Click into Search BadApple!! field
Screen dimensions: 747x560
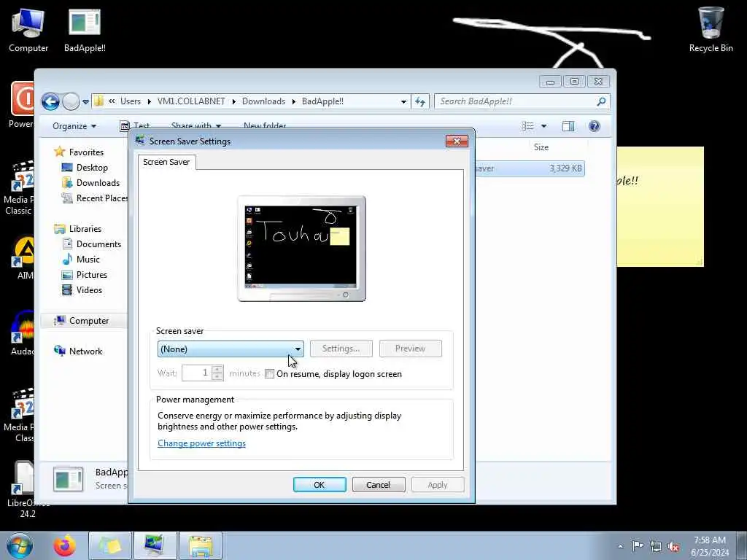pos(517,101)
